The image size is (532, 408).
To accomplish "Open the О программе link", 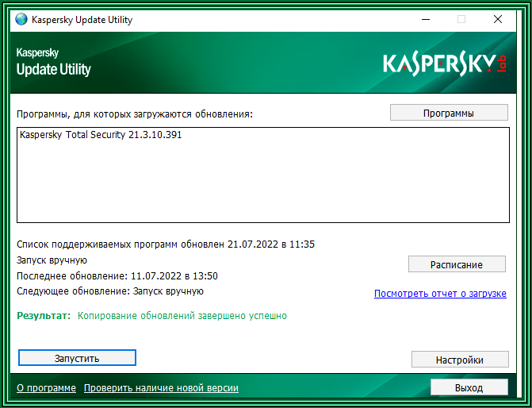I will pyautogui.click(x=46, y=388).
